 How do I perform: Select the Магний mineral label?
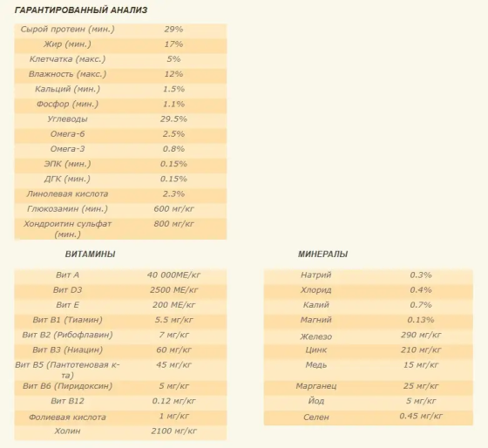315,320
